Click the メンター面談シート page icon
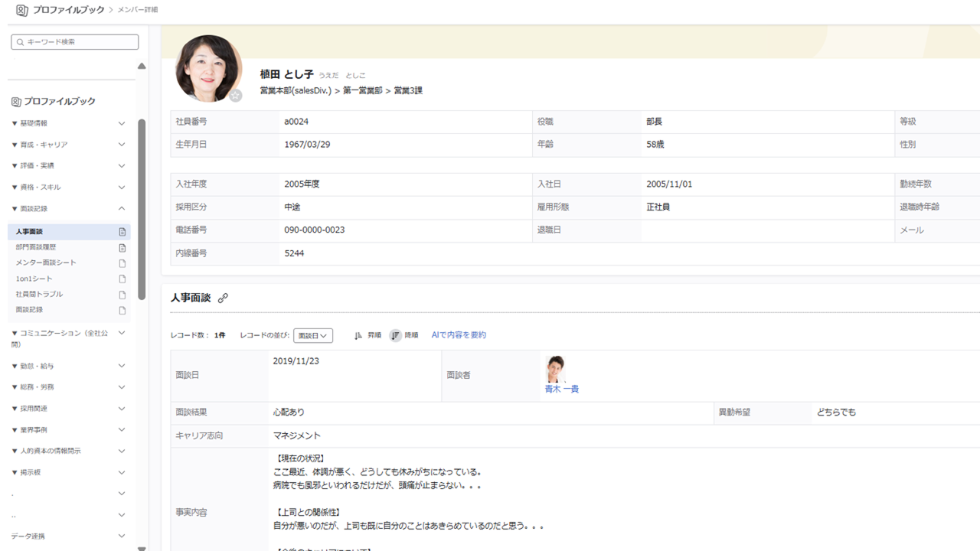Screen dimensions: 980x551 click(122, 262)
